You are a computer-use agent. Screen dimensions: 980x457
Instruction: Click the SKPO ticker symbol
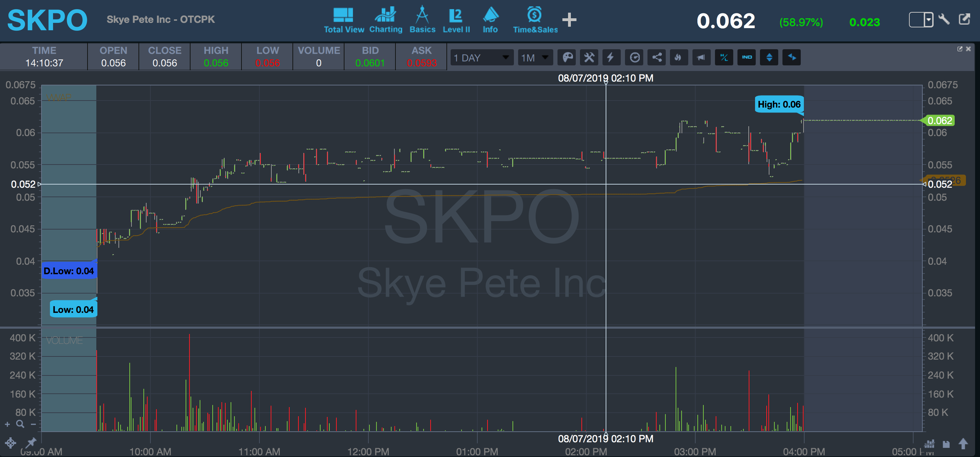(x=47, y=20)
